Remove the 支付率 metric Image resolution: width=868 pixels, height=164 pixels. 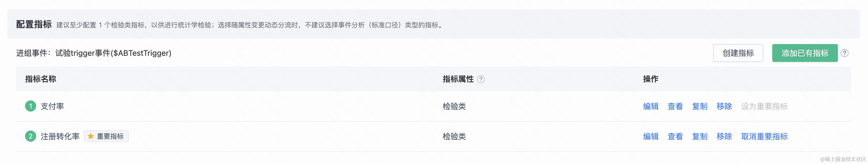[724, 106]
